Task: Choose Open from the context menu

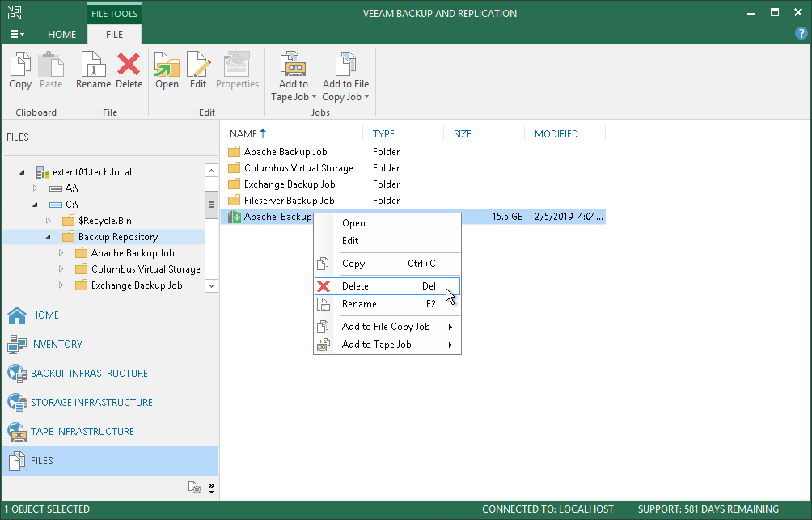Action: tap(387, 223)
